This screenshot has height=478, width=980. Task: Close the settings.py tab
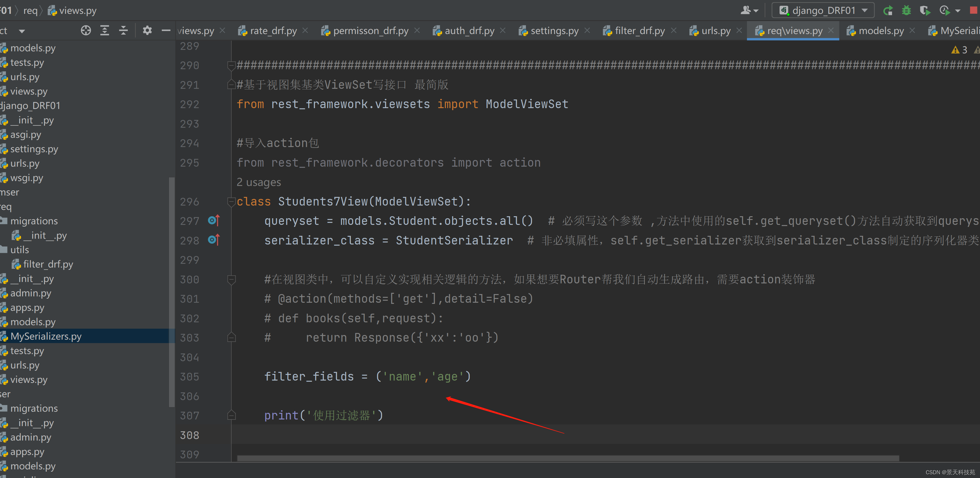point(587,31)
